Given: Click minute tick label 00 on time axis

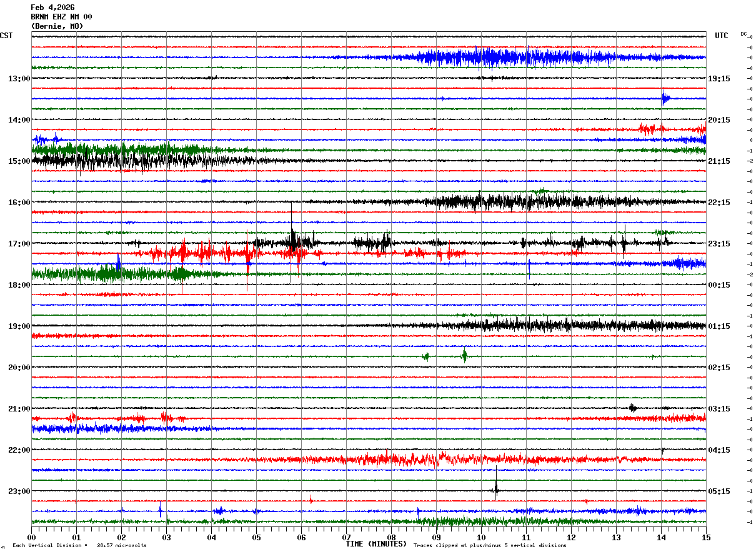Looking at the screenshot, I should 31,537.
